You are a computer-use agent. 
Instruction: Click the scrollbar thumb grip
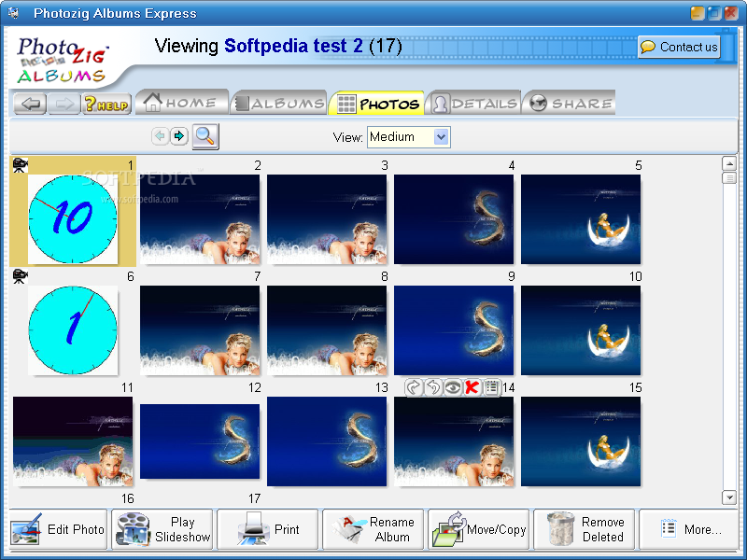tap(729, 178)
